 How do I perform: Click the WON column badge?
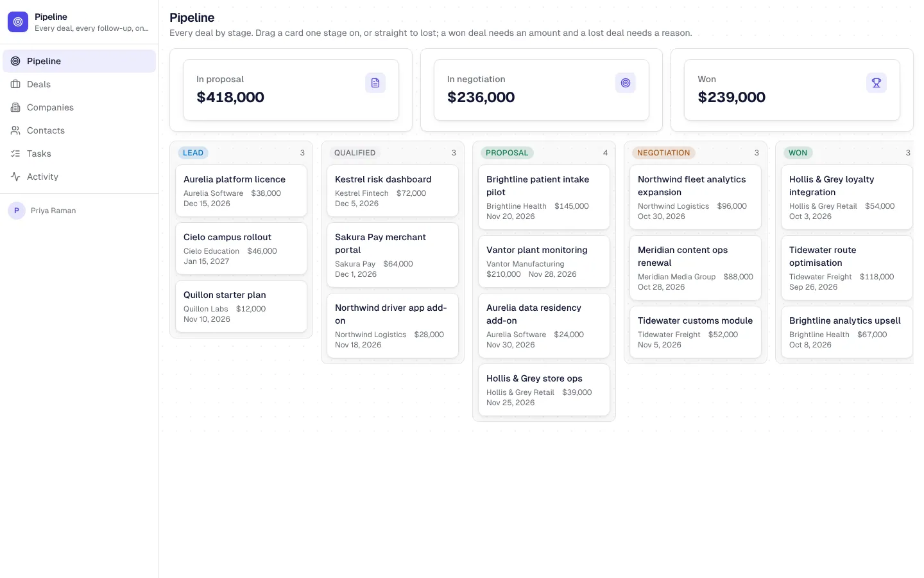coord(798,153)
